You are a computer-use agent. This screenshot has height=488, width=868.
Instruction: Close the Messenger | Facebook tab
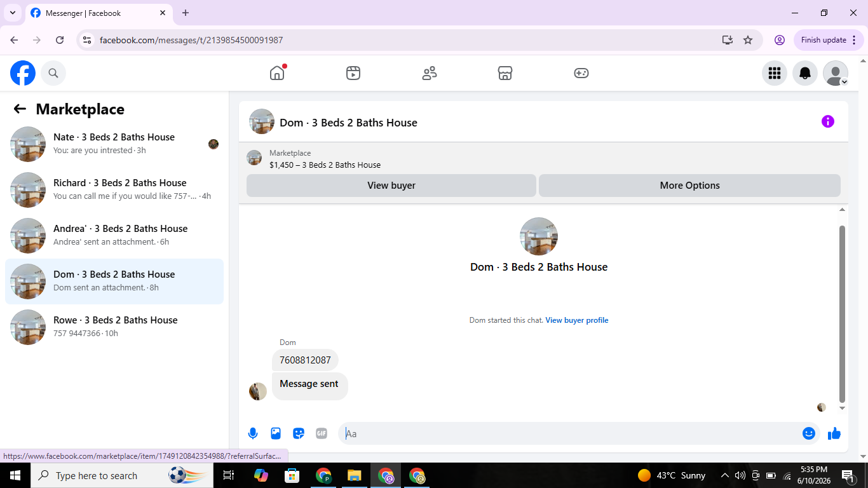click(x=163, y=13)
